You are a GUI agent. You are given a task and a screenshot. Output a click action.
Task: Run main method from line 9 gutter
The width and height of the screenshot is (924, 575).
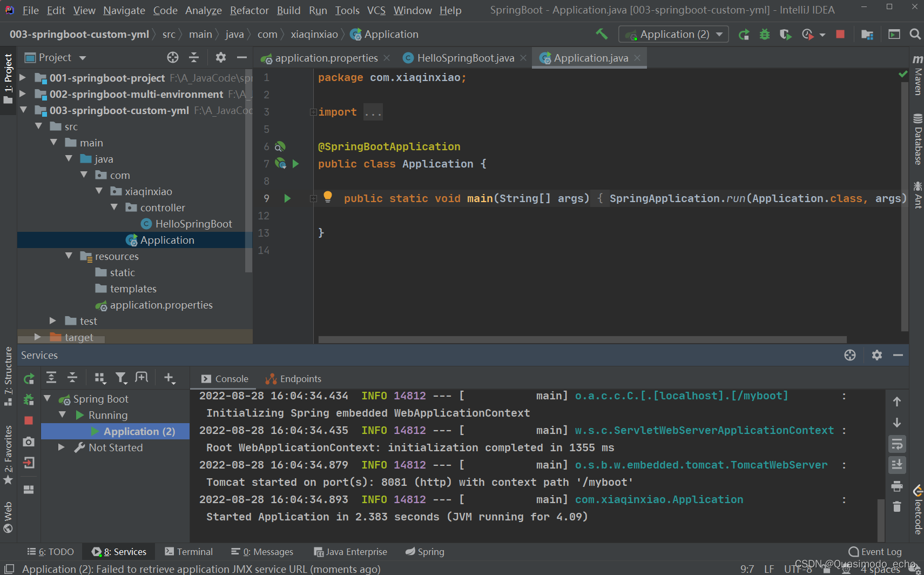click(x=287, y=198)
